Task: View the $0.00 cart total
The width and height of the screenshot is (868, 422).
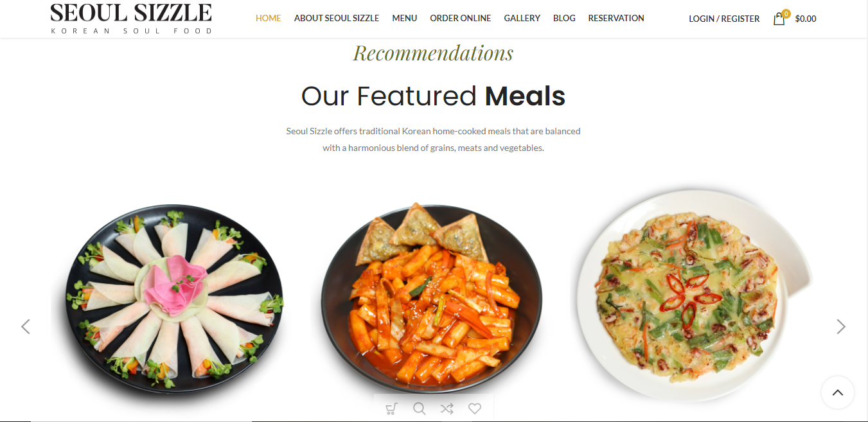Action: point(806,19)
